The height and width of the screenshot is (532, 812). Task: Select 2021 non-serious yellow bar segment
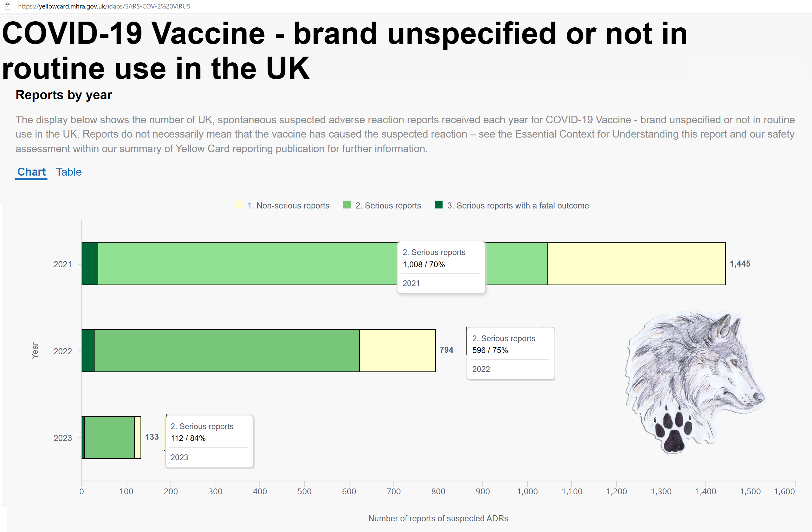pos(636,264)
